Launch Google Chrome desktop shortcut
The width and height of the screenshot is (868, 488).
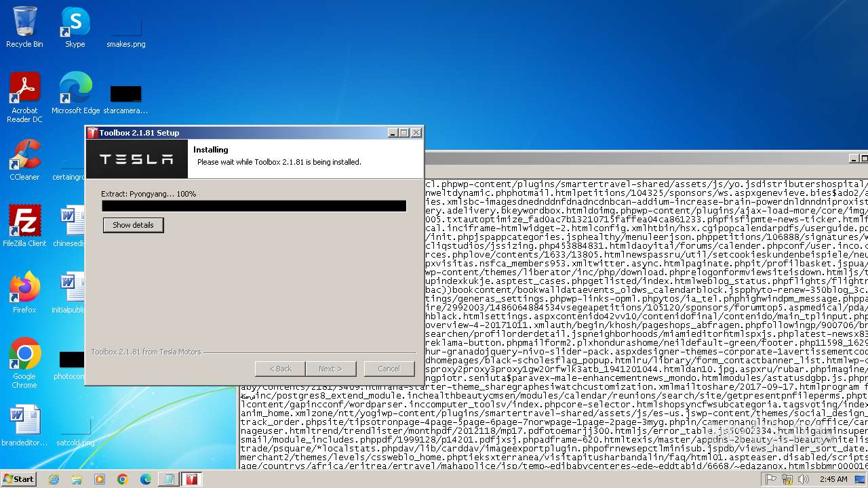[x=24, y=363]
